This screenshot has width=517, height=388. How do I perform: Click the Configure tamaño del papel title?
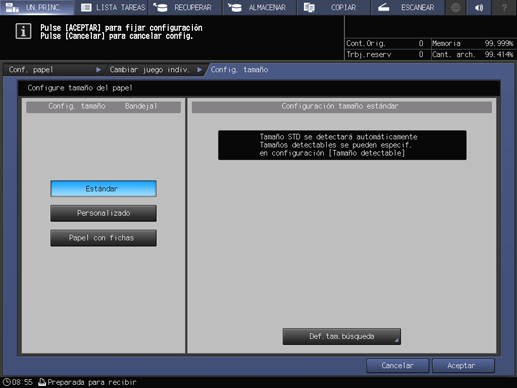pos(80,88)
